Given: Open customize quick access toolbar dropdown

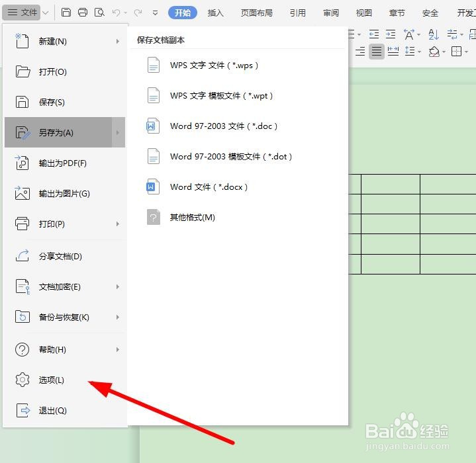Looking at the screenshot, I should click(x=155, y=13).
